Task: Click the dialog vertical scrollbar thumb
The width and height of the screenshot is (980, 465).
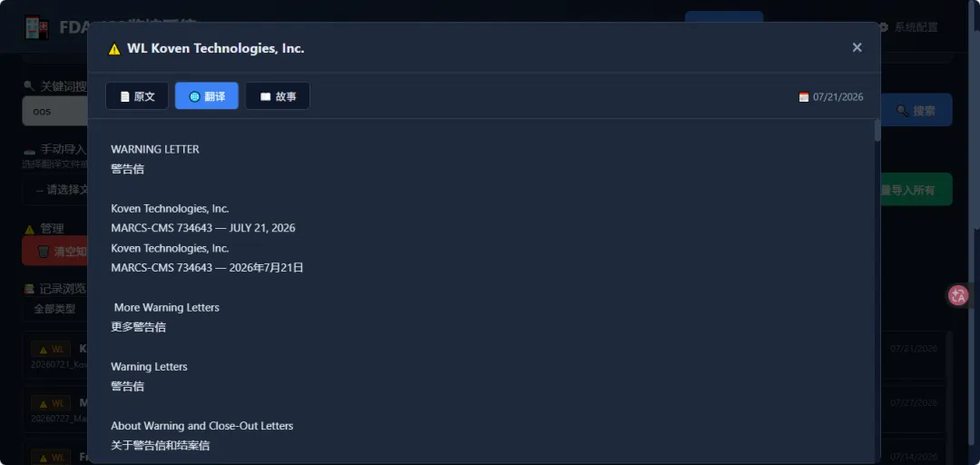Action: [877, 130]
